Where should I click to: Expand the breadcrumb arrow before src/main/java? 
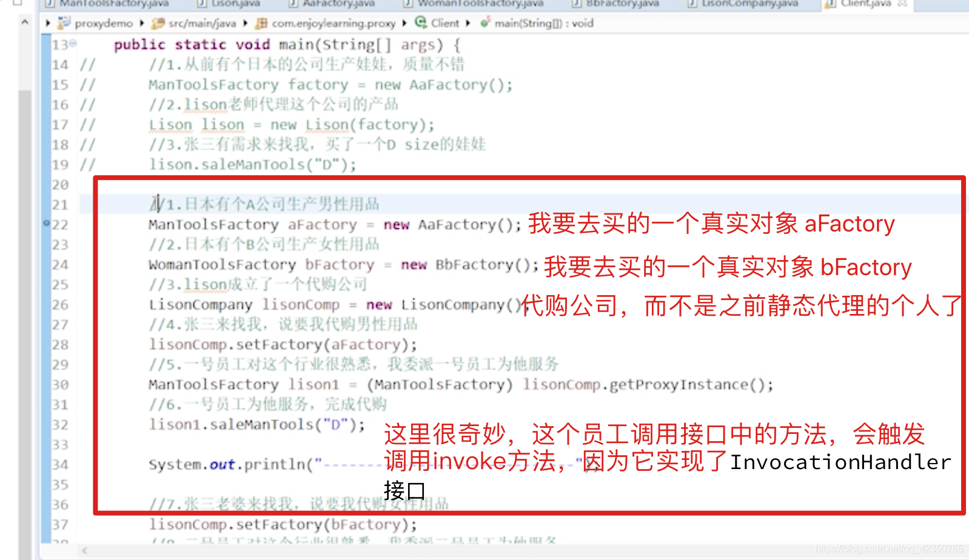pyautogui.click(x=142, y=23)
